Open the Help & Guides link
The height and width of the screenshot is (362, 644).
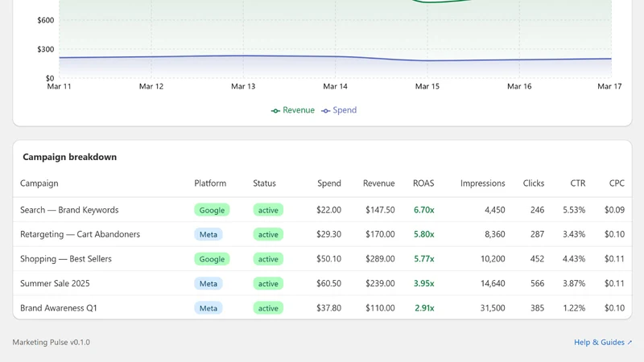603,343
